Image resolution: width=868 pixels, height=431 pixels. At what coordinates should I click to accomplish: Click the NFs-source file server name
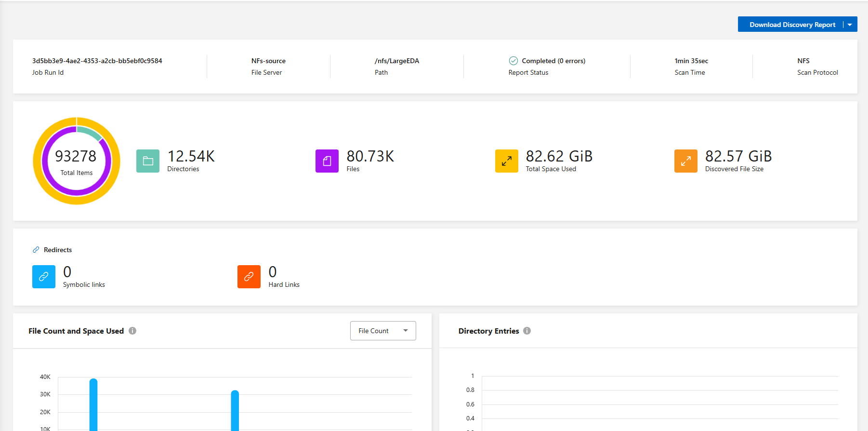tap(268, 61)
